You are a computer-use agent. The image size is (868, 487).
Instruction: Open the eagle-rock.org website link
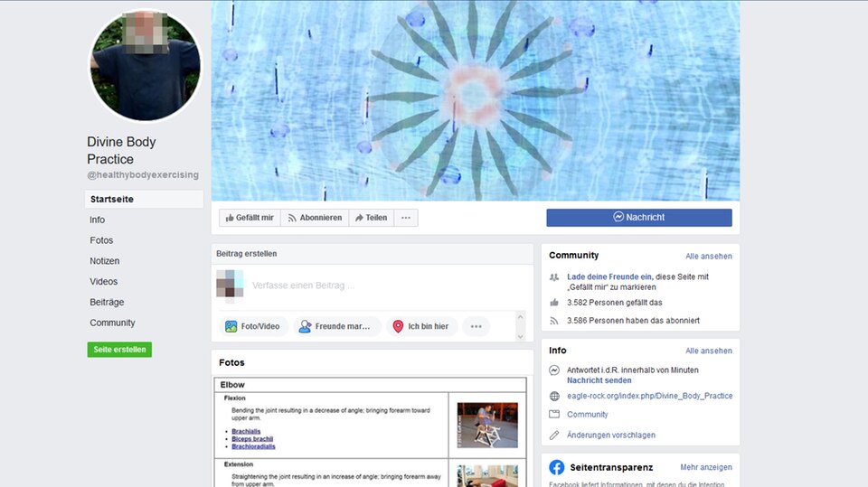tap(649, 397)
